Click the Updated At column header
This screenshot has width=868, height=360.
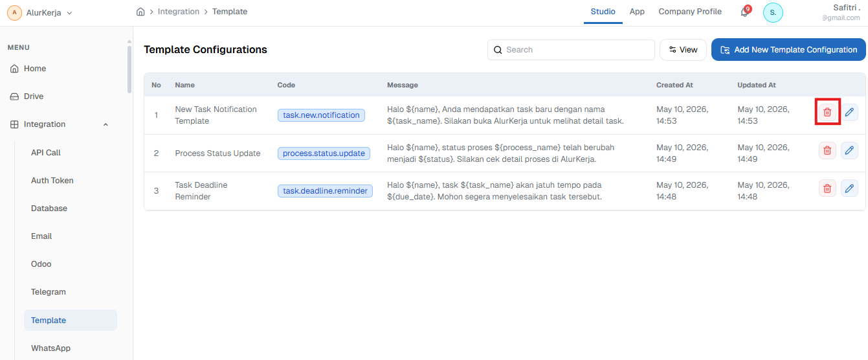757,85
